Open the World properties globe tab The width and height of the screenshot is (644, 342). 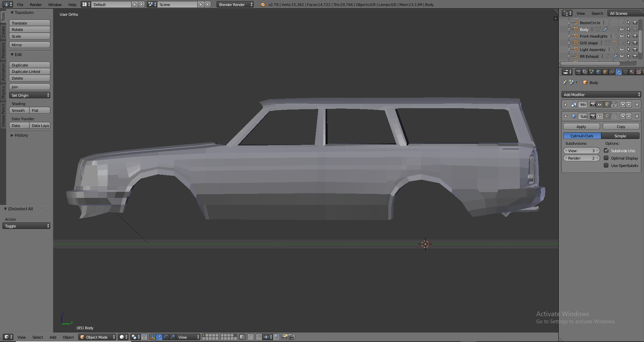click(x=598, y=72)
